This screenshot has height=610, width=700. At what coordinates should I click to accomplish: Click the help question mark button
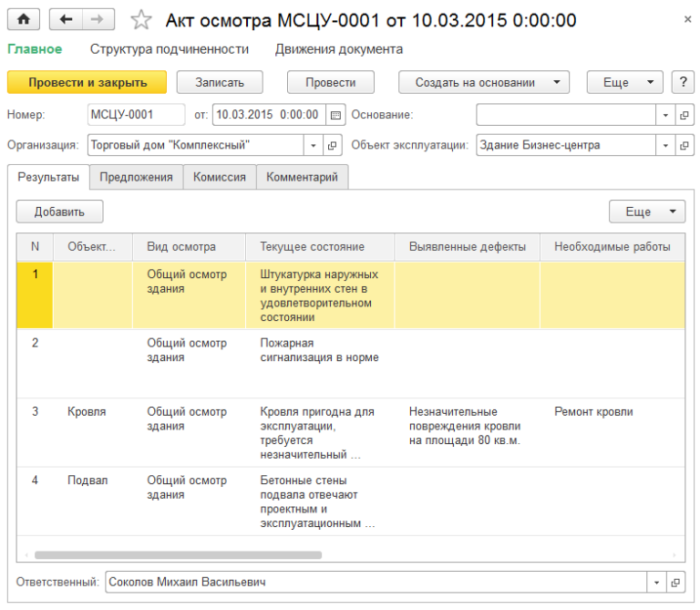point(683,82)
